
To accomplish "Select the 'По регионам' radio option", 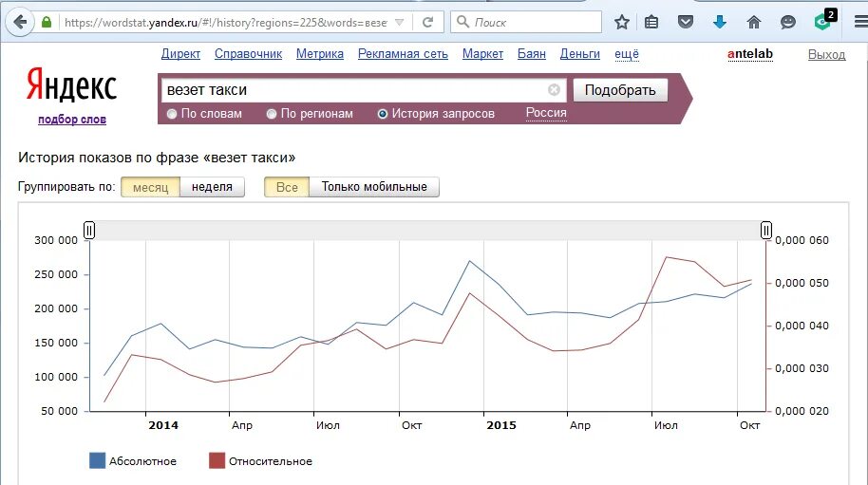I will 272,114.
